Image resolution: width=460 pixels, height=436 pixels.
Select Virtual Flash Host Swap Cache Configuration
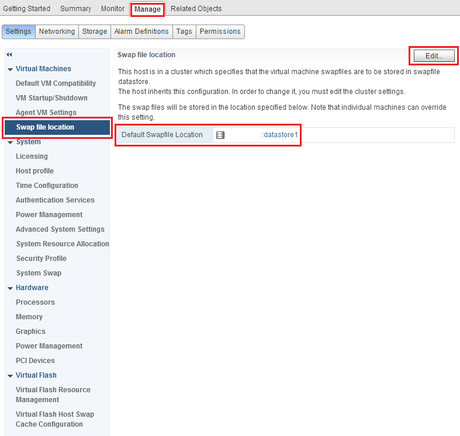55,419
